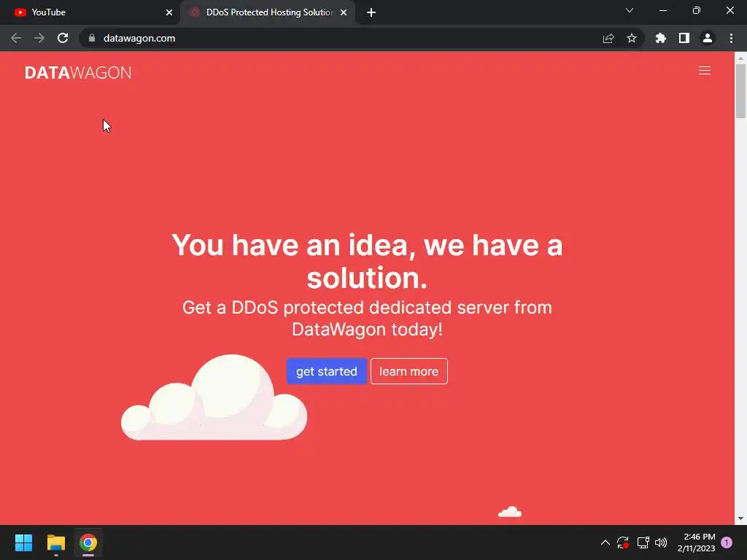Restore down the Chrome window

pos(697,10)
